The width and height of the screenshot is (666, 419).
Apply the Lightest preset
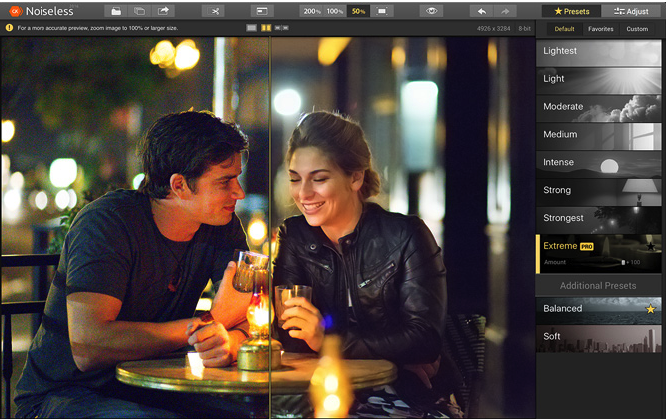pyautogui.click(x=598, y=52)
